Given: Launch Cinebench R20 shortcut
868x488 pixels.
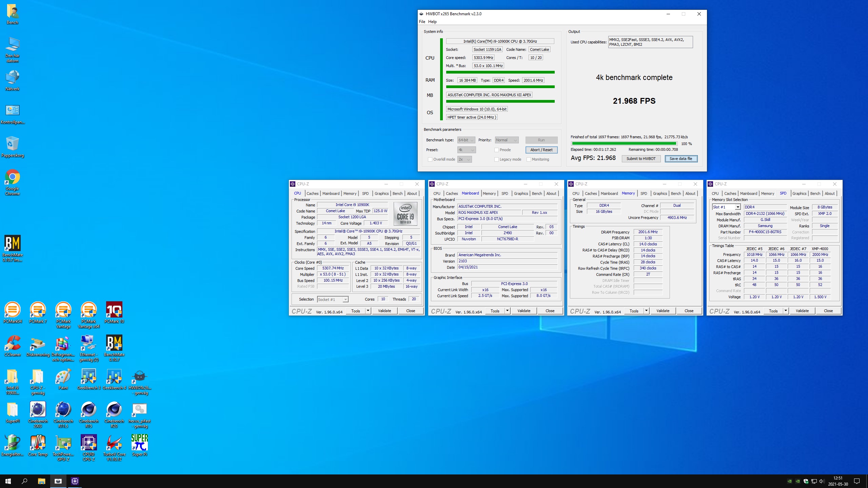Looking at the screenshot, I should point(114,414).
